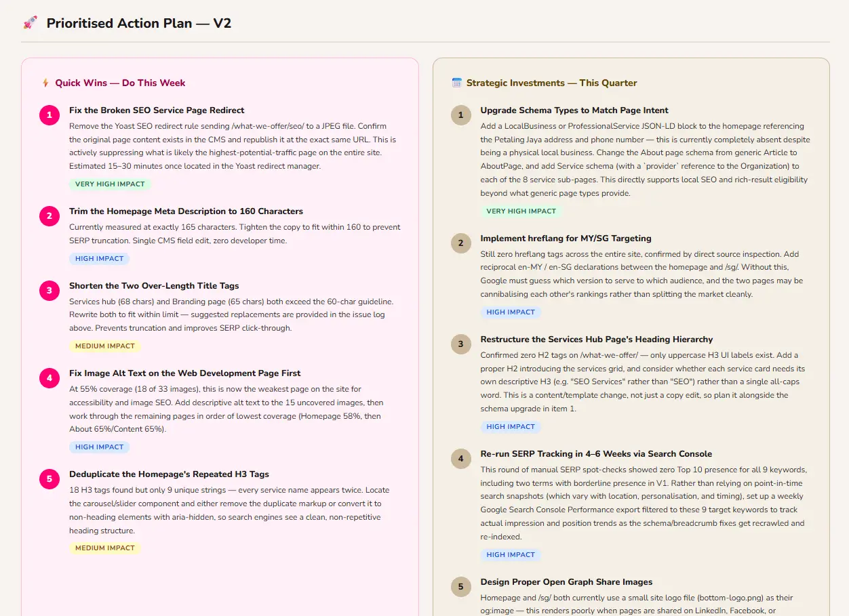Click the pink number 4 badge for Image Alt Text
This screenshot has height=616, width=849.
[50, 378]
